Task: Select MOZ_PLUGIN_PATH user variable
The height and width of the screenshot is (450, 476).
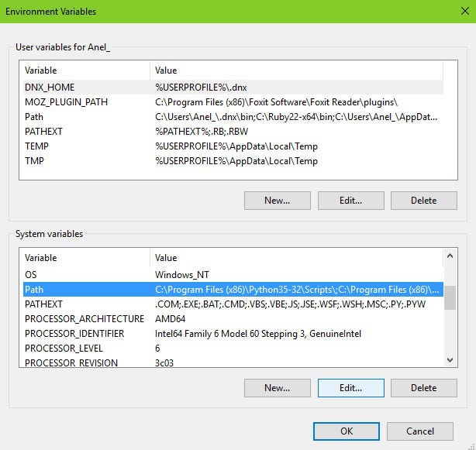Action: [x=233, y=102]
